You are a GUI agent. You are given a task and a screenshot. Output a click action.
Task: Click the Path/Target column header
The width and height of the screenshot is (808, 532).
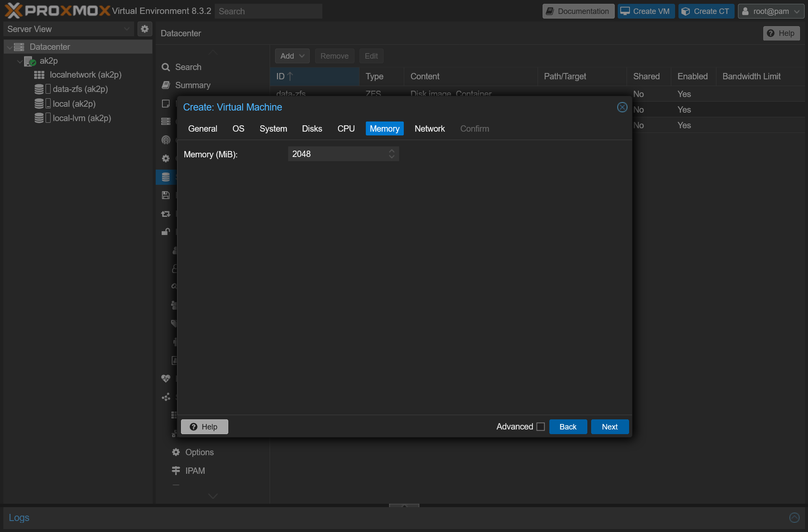(582, 76)
